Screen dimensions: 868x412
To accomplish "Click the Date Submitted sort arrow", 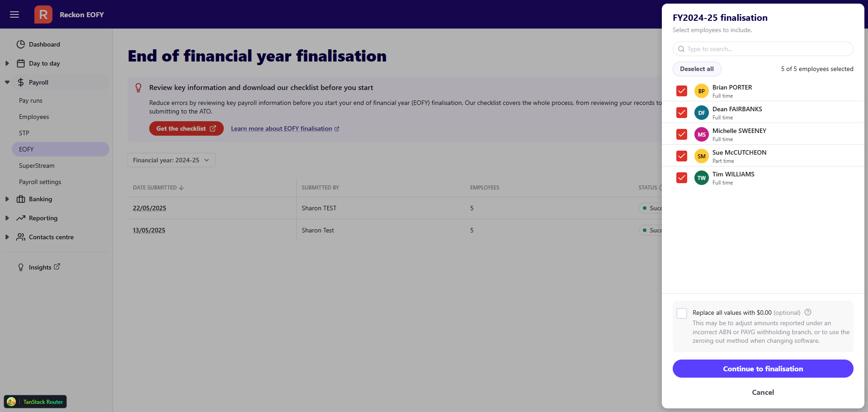I will coord(181,188).
